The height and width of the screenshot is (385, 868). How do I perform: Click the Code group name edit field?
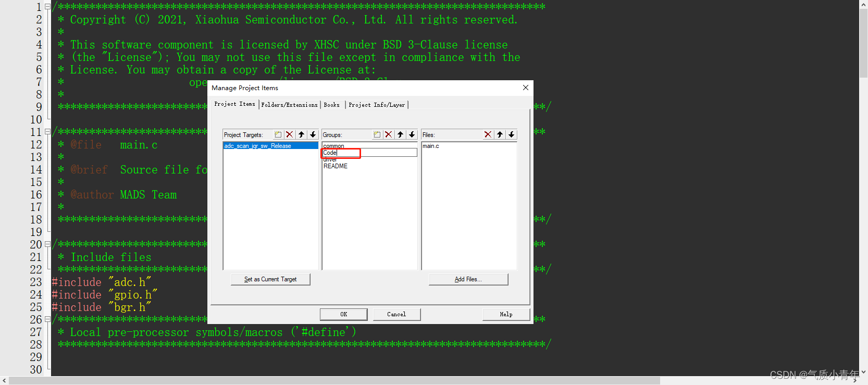369,153
